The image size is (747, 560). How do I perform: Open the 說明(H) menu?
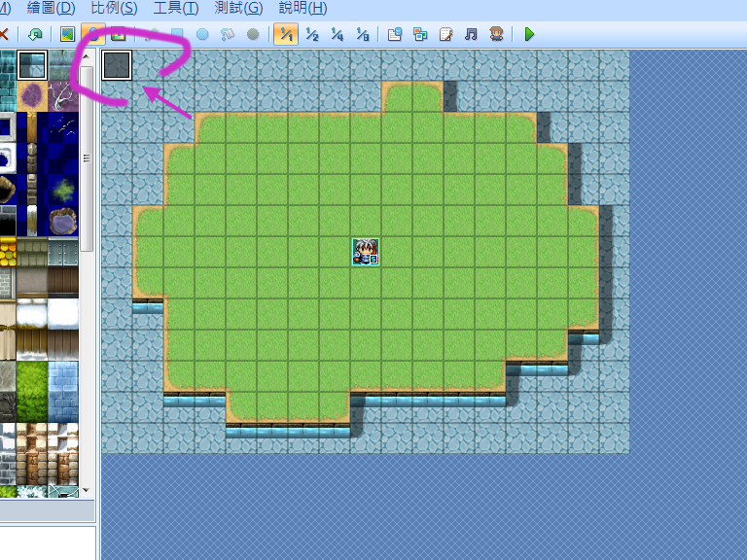click(302, 8)
